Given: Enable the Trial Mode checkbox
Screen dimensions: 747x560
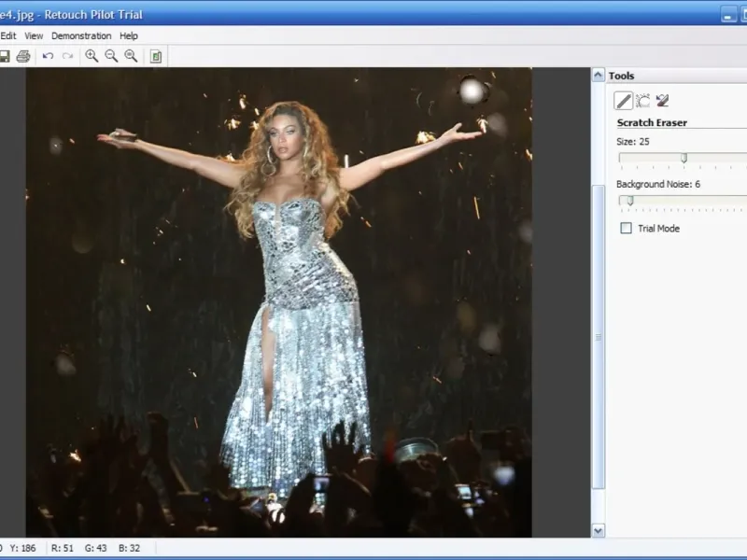Looking at the screenshot, I should (626, 229).
